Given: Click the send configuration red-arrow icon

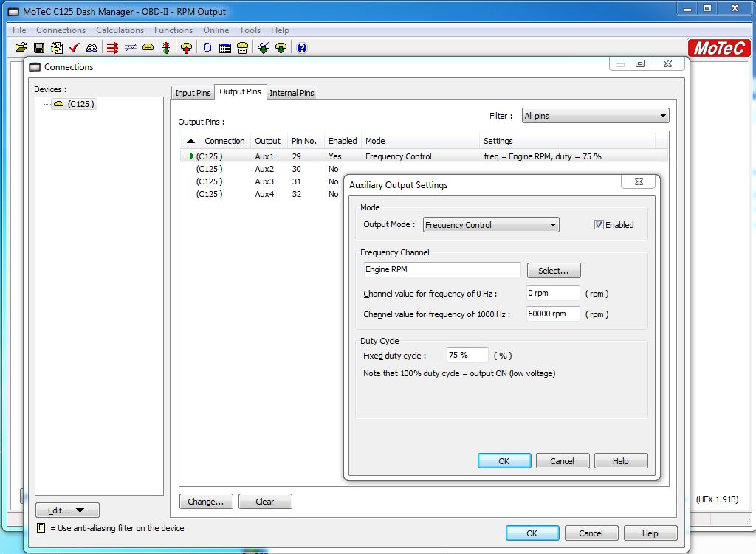Looking at the screenshot, I should point(186,48).
